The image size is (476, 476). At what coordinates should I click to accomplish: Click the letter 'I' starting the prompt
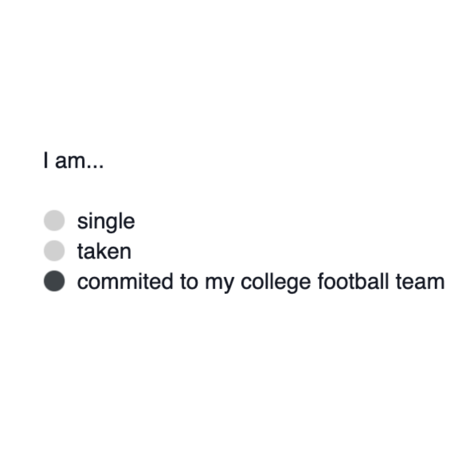[x=45, y=160]
